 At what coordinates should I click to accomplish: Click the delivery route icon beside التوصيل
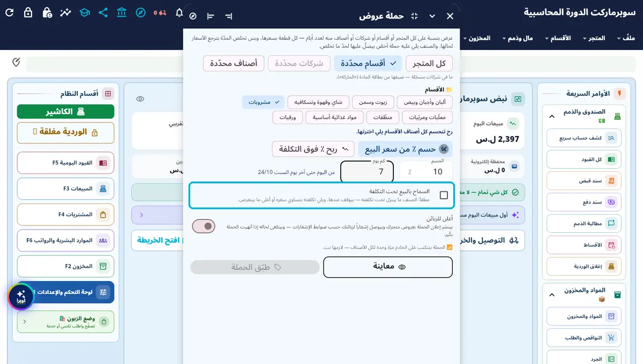click(x=514, y=240)
